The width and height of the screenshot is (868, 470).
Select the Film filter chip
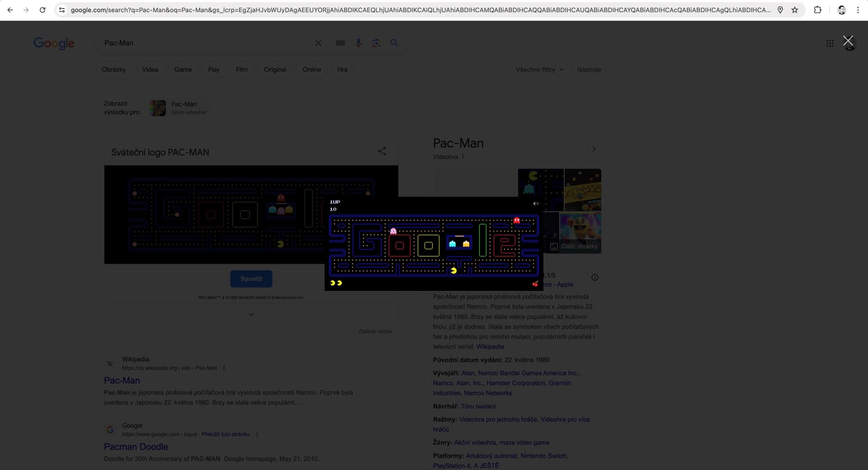point(242,70)
